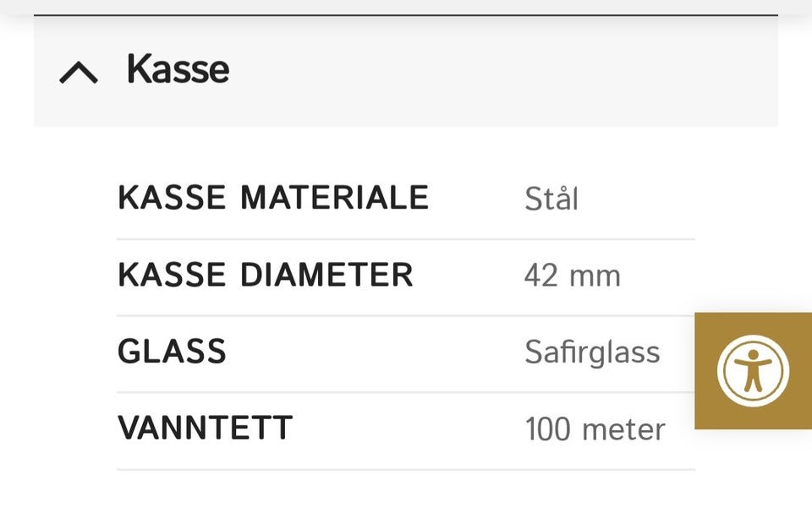Click the Kasse materiale row
This screenshot has height=524, width=812.
(406, 199)
